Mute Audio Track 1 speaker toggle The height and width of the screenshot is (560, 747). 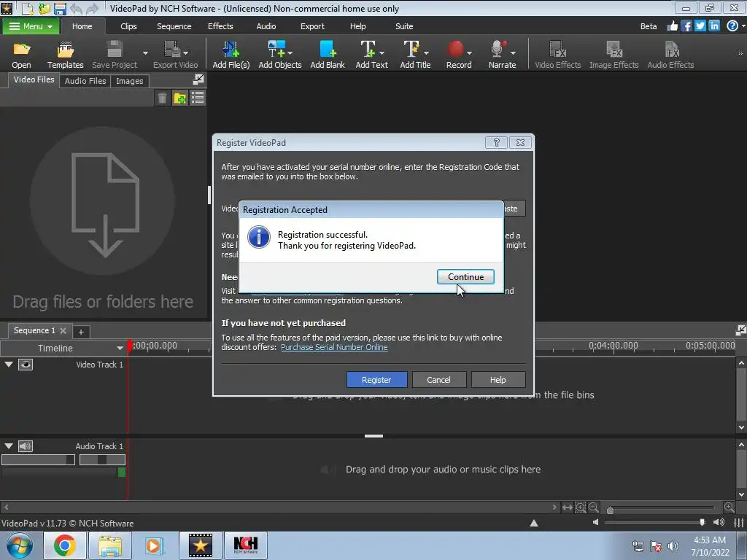[26, 446]
